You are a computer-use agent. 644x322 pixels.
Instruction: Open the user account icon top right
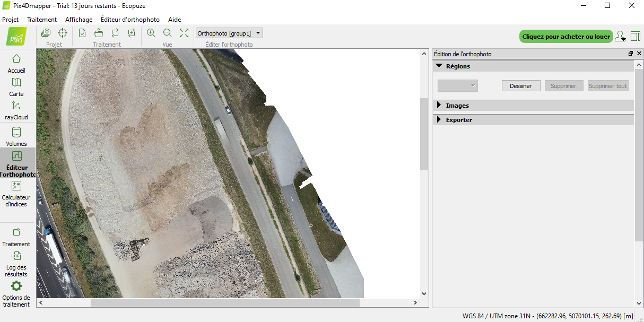click(620, 36)
